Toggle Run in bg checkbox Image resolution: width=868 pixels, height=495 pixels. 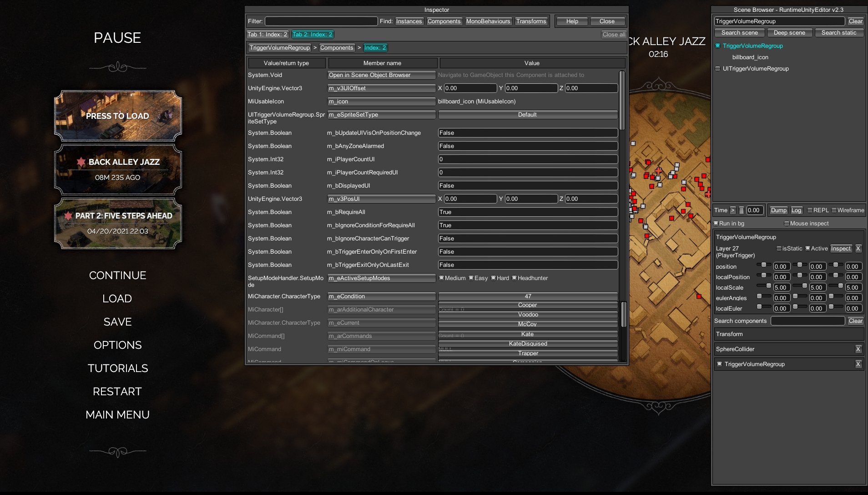(x=716, y=223)
